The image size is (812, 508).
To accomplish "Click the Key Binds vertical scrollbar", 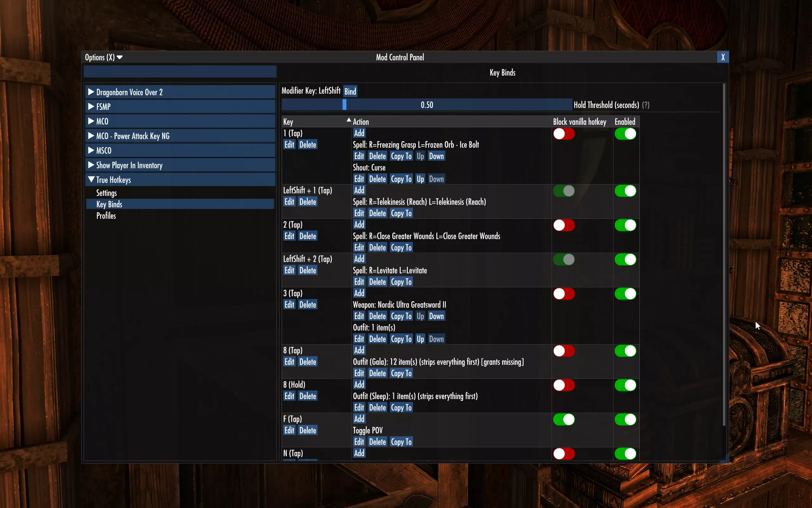I will (724, 255).
